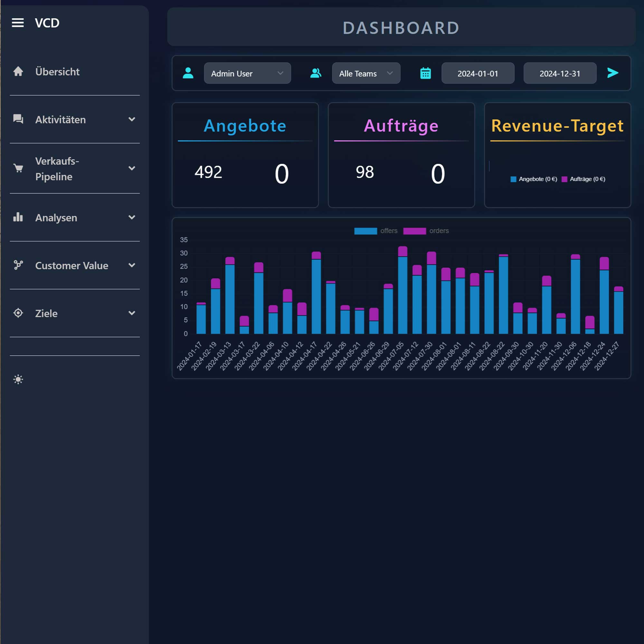The width and height of the screenshot is (644, 644).
Task: Click the Revenue-Target card heading
Action: click(557, 126)
